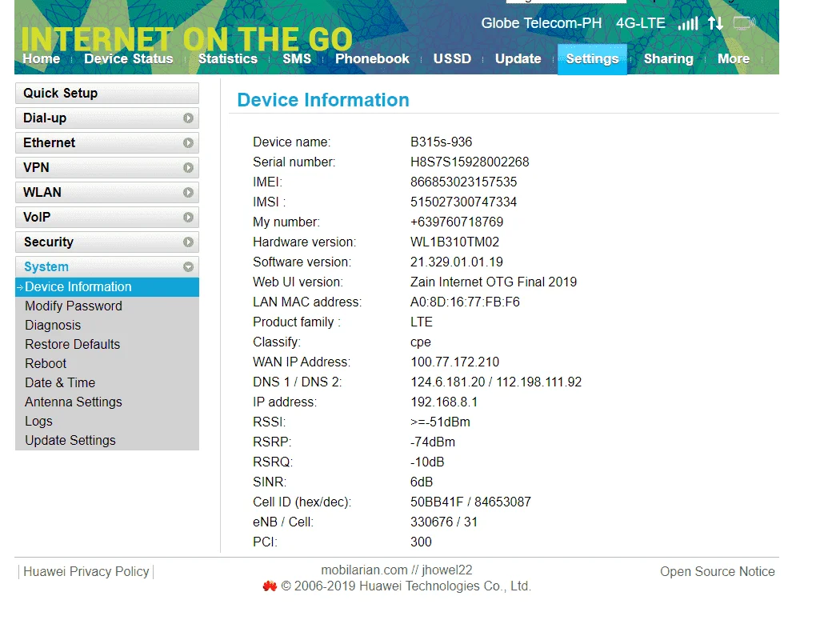Viewport: 828px width, 644px height.
Task: Click PCI value 300
Action: point(421,542)
